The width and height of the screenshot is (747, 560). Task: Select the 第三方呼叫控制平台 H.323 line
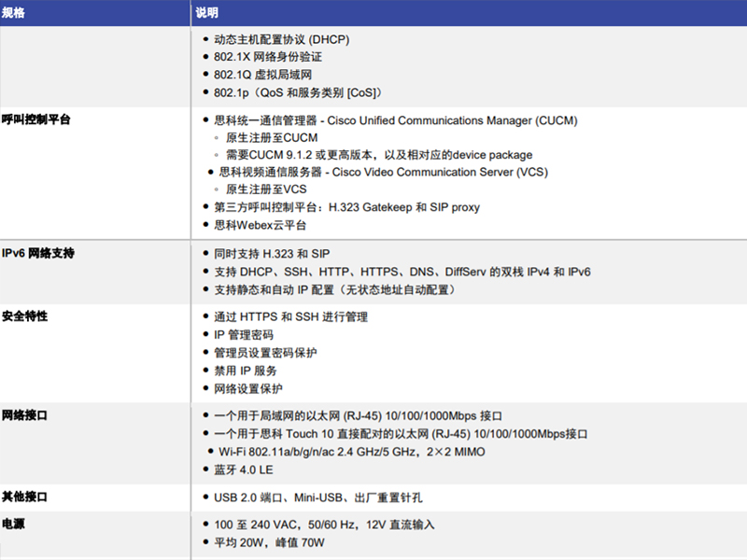346,207
